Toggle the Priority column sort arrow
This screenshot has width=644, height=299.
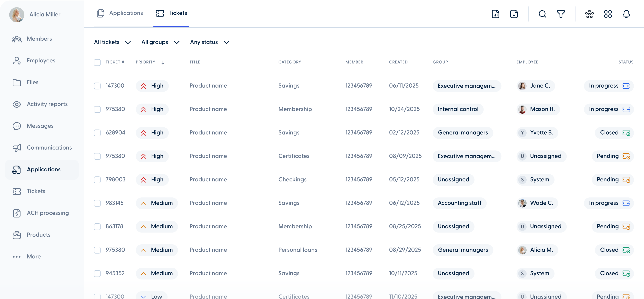coord(163,62)
